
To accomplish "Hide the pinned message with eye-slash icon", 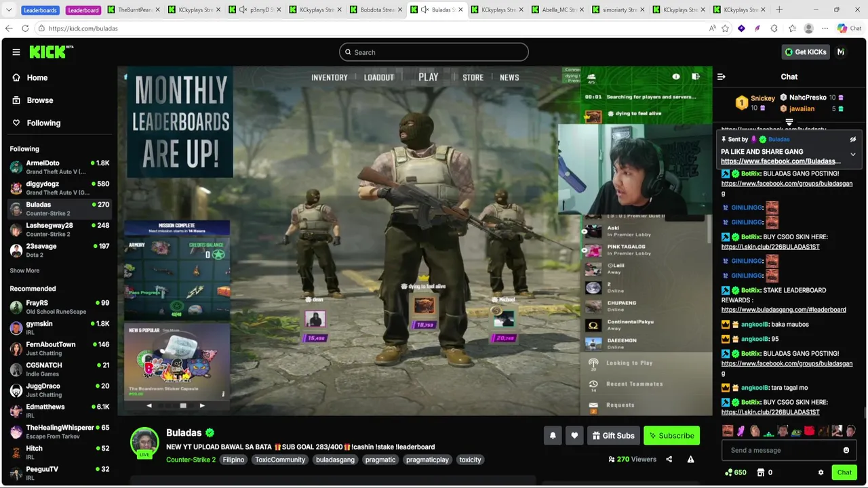I will click(853, 140).
